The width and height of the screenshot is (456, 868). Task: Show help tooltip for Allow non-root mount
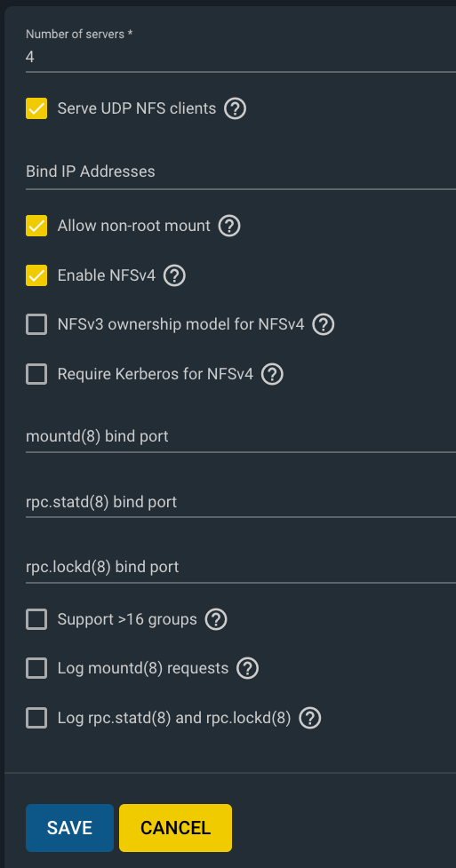point(229,226)
